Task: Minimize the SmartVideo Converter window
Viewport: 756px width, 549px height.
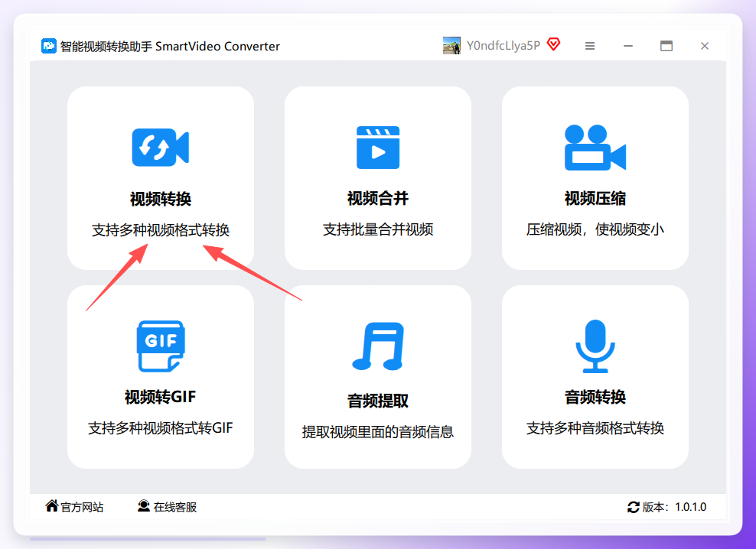Action: 627,47
